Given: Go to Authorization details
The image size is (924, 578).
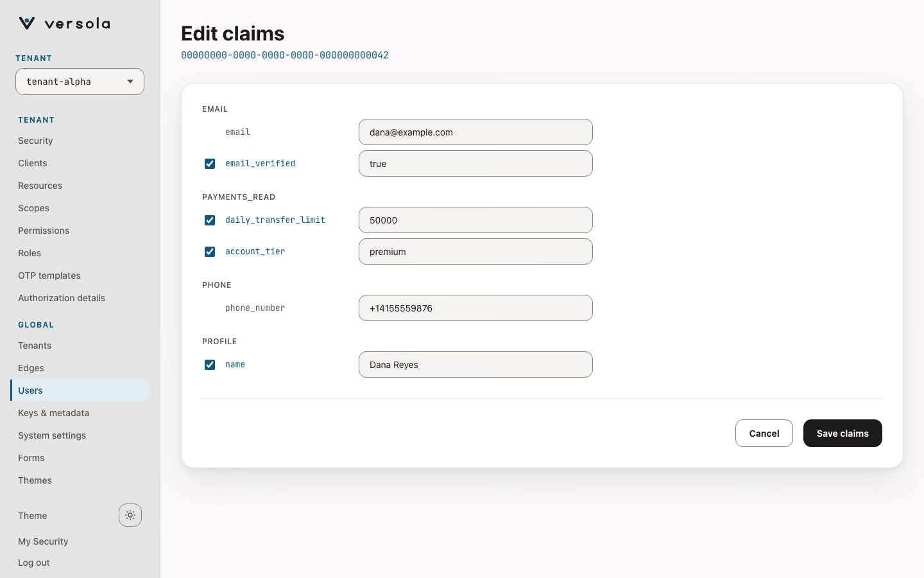Looking at the screenshot, I should click(x=80, y=298).
